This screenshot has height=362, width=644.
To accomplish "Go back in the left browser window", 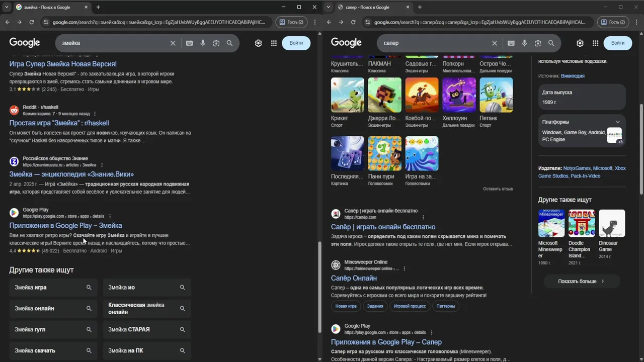I will click(7, 22).
